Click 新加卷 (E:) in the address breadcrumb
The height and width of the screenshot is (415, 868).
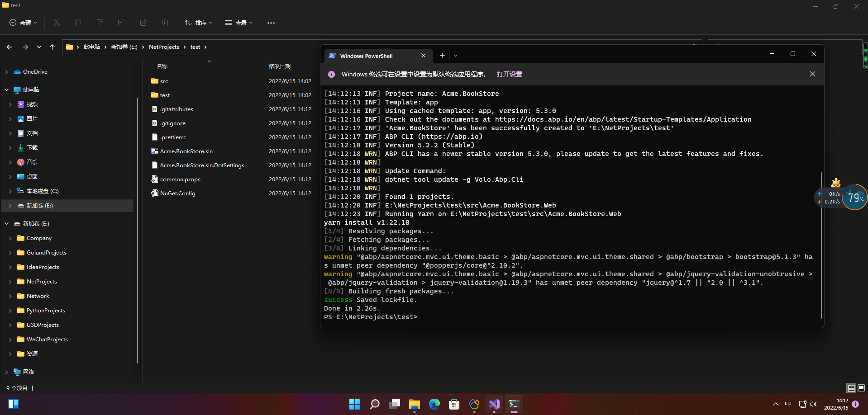click(x=124, y=47)
